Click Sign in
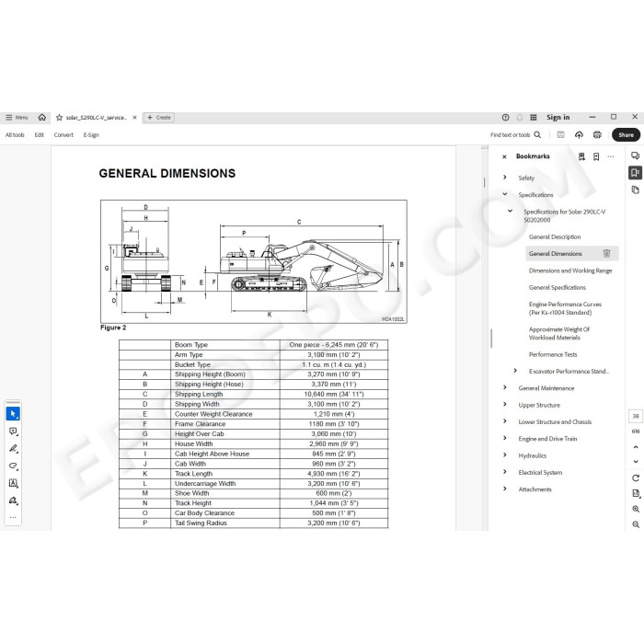The image size is (644, 644). pyautogui.click(x=558, y=118)
